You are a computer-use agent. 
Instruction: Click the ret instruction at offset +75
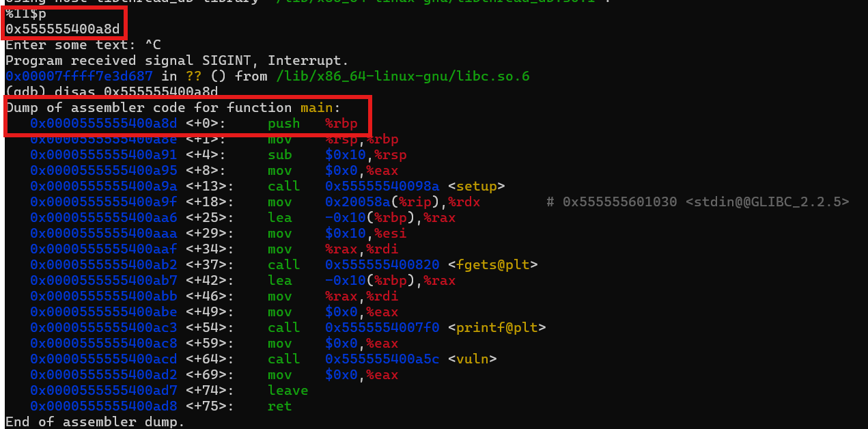click(x=279, y=406)
